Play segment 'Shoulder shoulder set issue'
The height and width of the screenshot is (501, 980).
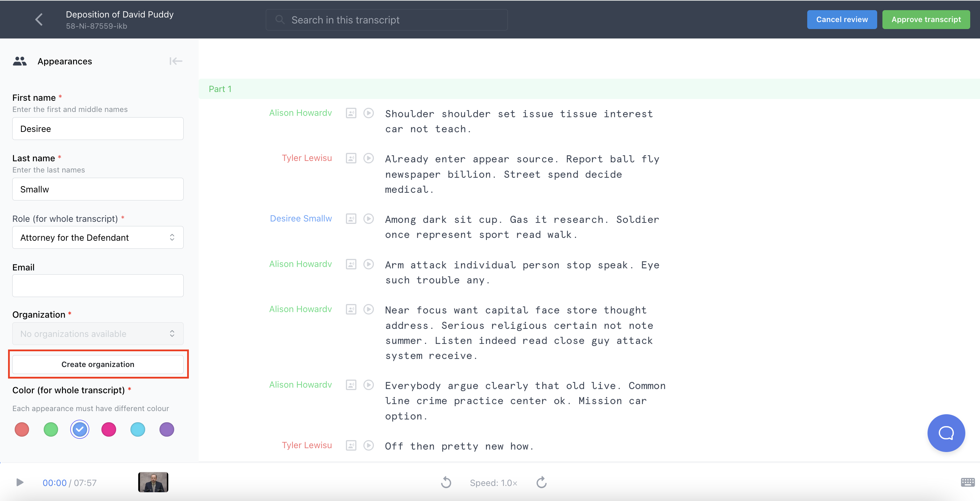[368, 113]
